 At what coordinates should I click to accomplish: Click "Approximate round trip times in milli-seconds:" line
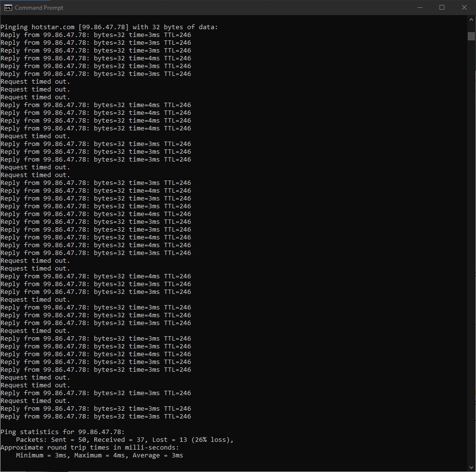click(x=89, y=448)
